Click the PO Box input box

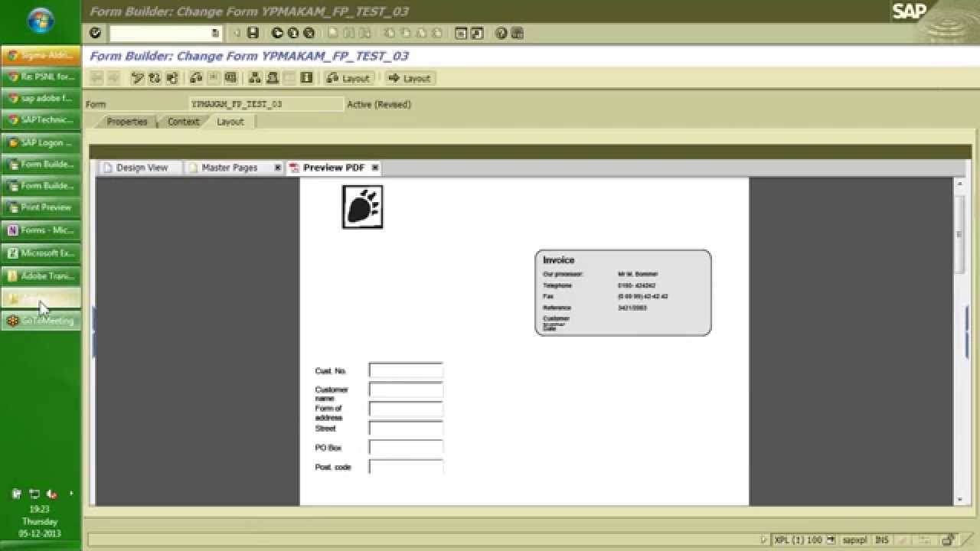(x=406, y=448)
